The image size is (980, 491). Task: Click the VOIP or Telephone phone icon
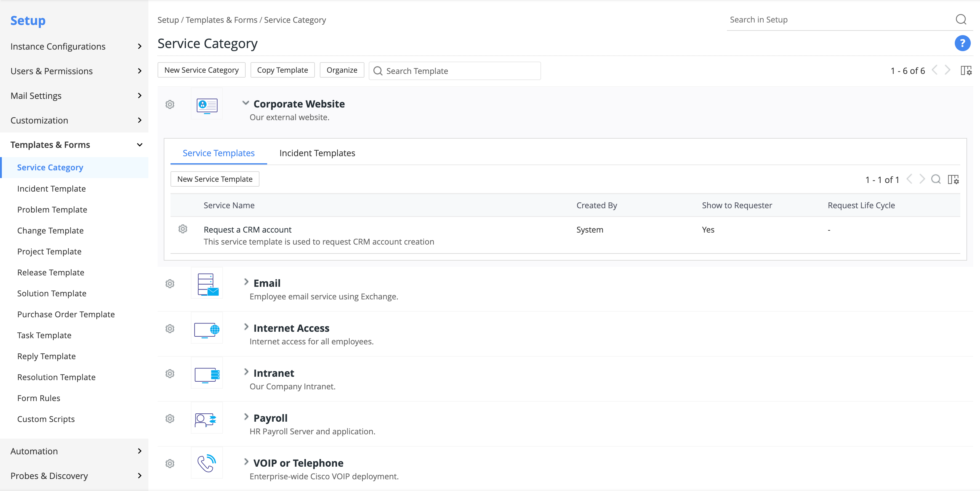pos(207,463)
